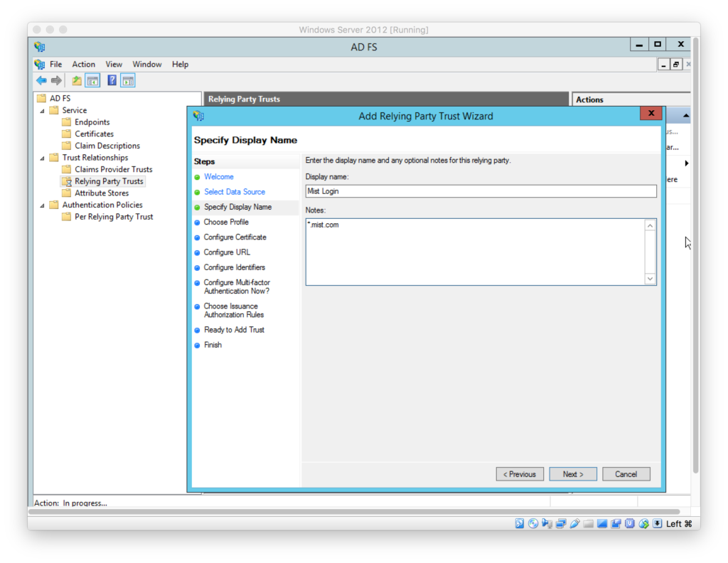Viewport: 728px width, 563px height.
Task: Click the Back navigation arrow in the toolbar
Action: point(41,80)
